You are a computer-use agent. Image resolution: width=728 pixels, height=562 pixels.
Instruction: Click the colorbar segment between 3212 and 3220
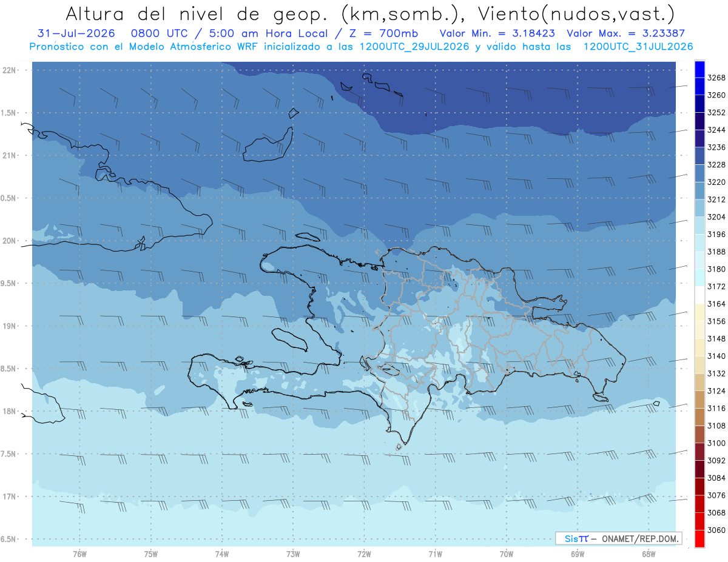tap(699, 190)
